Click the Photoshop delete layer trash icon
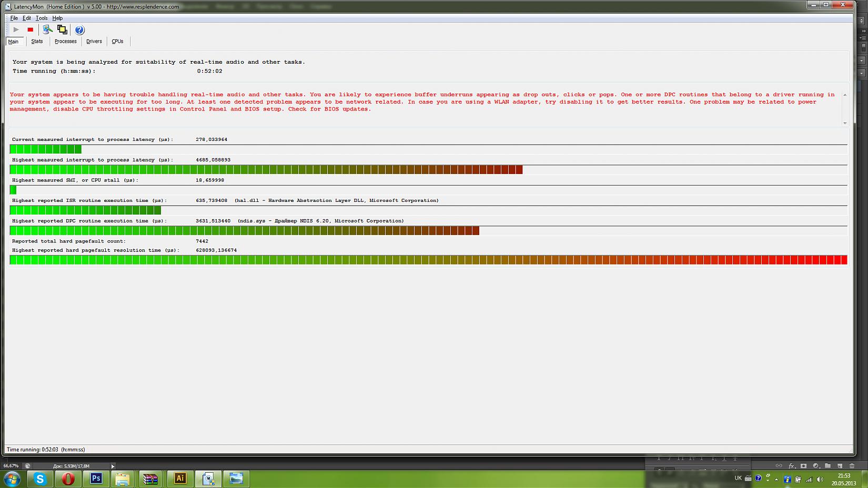The image size is (868, 488). [x=852, y=466]
